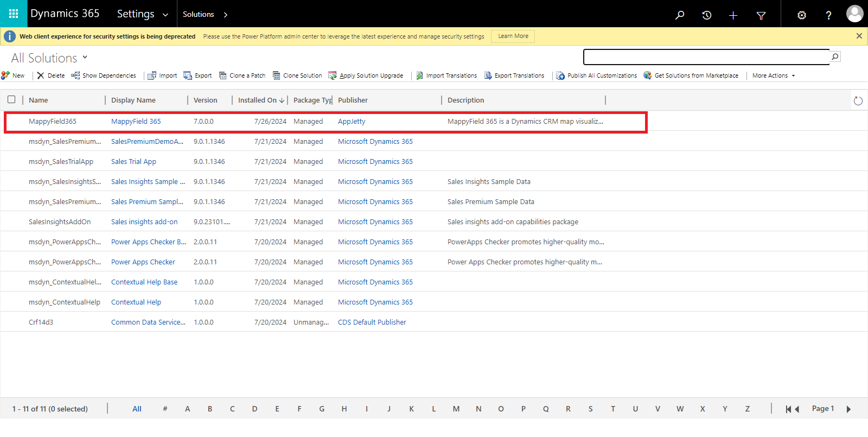Click Clone a Patch

pos(242,75)
